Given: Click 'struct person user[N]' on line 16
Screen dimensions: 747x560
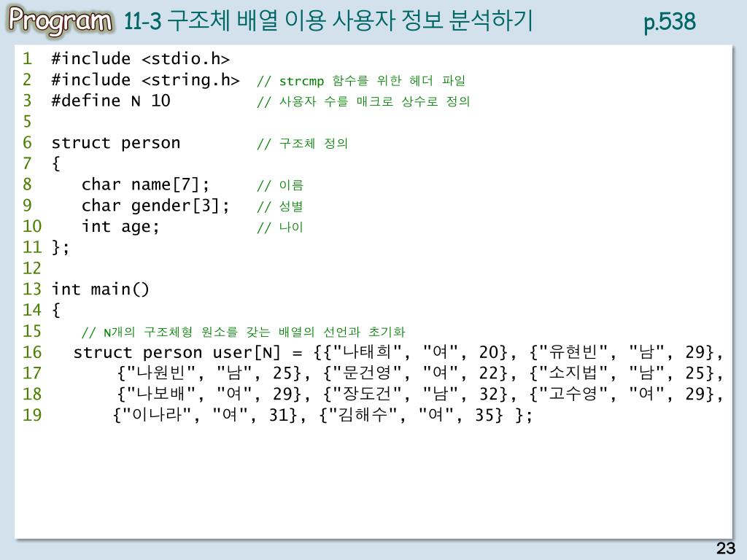Looking at the screenshot, I should [177, 352].
